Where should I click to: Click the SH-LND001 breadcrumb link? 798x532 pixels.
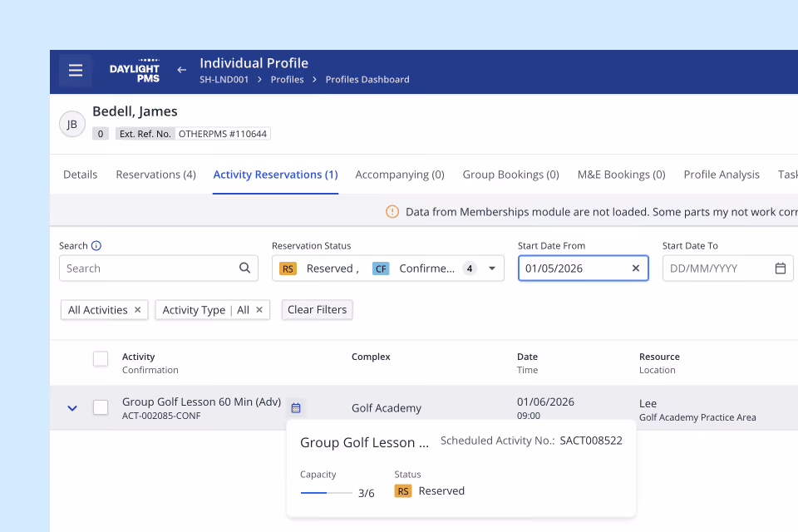[x=224, y=80]
